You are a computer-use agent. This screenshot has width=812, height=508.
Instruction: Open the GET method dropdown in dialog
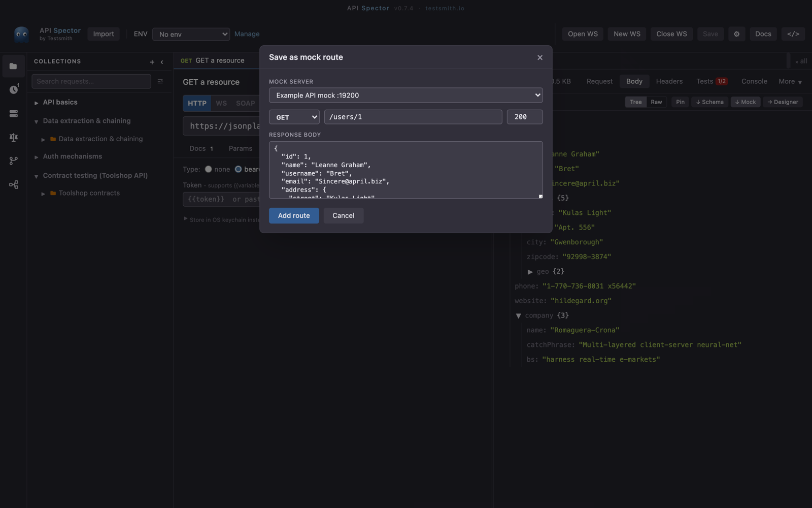294,117
